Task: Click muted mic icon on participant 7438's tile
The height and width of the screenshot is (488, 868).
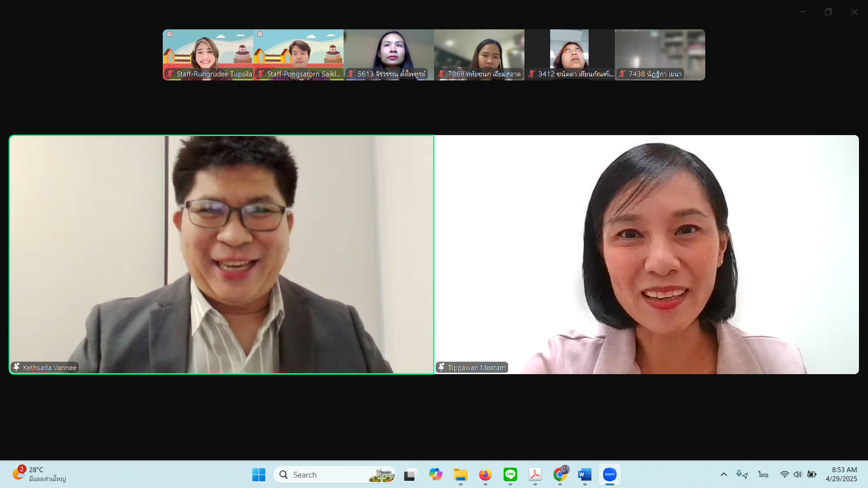Action: (622, 74)
